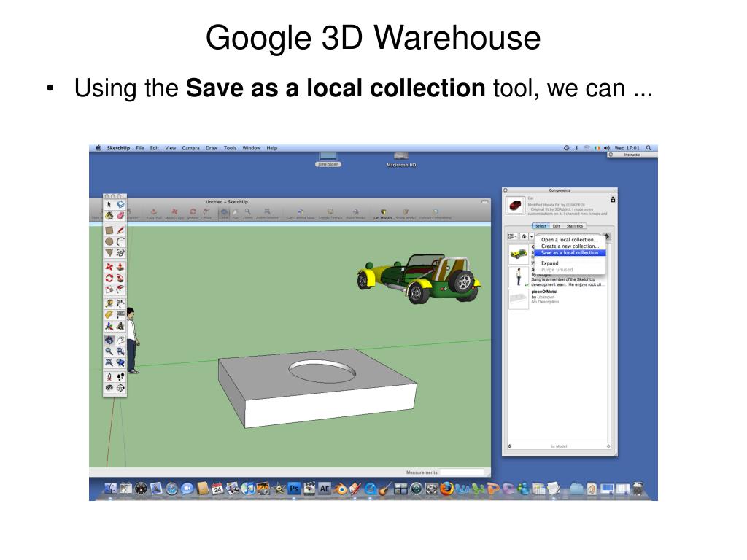Select the Pan hand tool

pyautogui.click(x=120, y=340)
